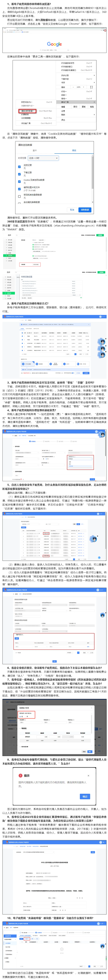Toggle the Cookie及其他网站数据 checkbox

(19, 181)
